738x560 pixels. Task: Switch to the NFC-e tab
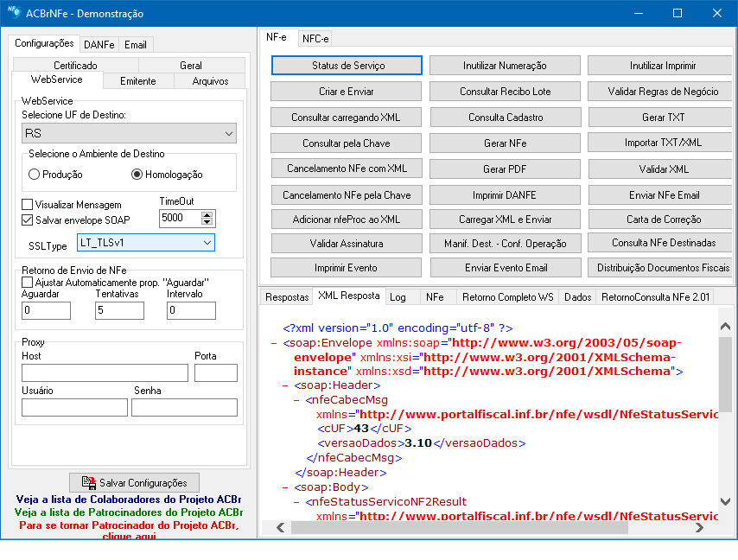point(315,39)
